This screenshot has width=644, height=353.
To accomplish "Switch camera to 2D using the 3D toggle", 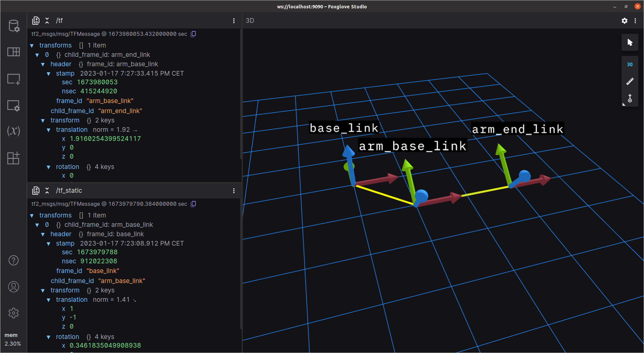I will pos(630,64).
